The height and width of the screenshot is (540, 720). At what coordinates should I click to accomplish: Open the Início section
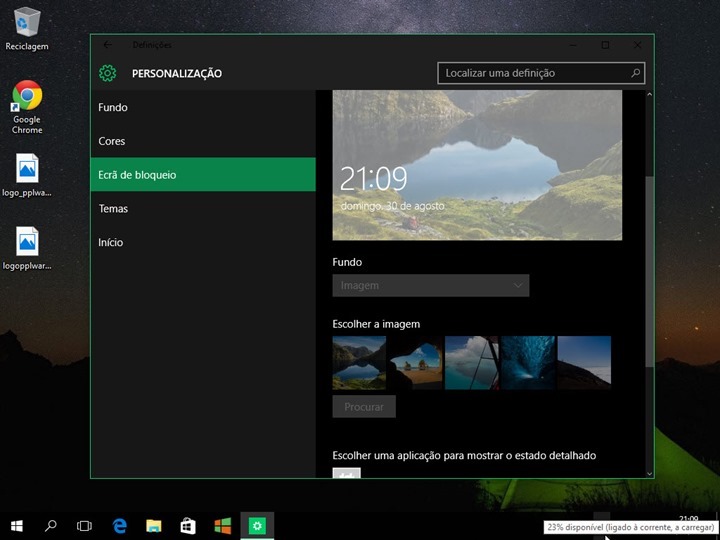[x=203, y=242]
